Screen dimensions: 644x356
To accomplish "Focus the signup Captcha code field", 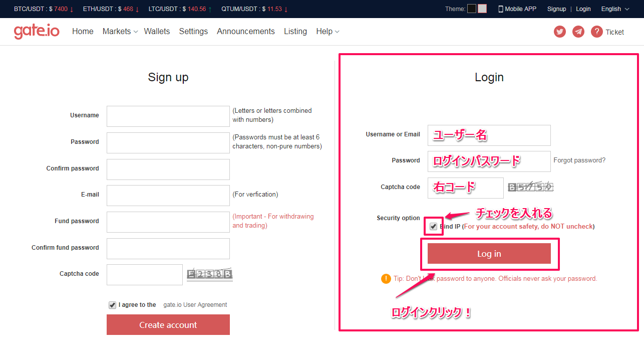I will tap(145, 275).
